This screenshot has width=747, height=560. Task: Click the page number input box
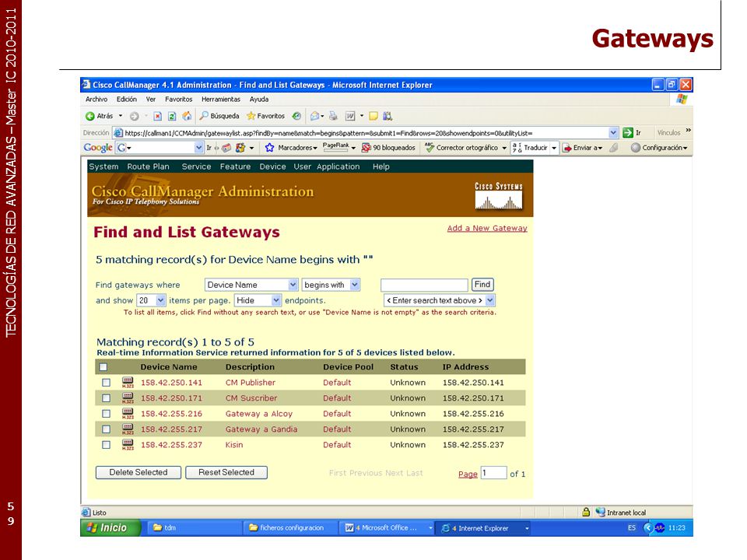point(493,472)
